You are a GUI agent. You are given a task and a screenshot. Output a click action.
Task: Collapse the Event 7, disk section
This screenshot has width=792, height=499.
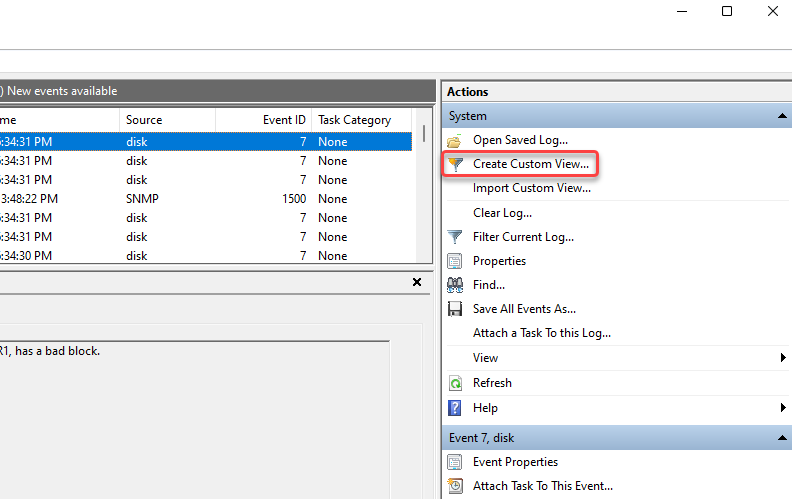tap(782, 438)
